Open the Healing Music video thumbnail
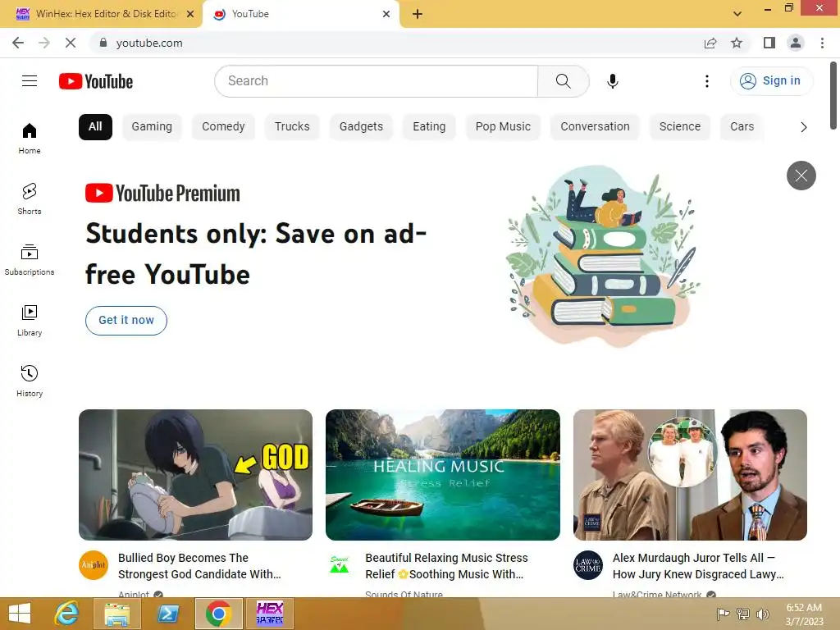 (x=442, y=475)
